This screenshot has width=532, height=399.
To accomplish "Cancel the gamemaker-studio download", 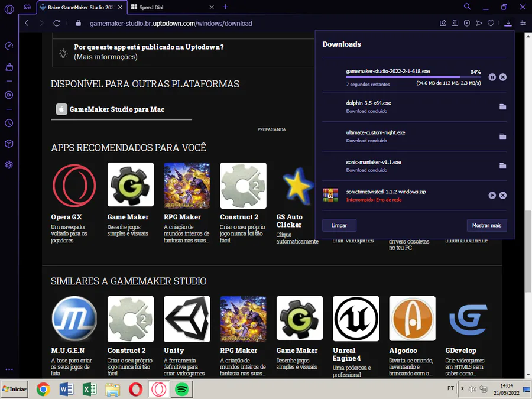I will [x=503, y=77].
